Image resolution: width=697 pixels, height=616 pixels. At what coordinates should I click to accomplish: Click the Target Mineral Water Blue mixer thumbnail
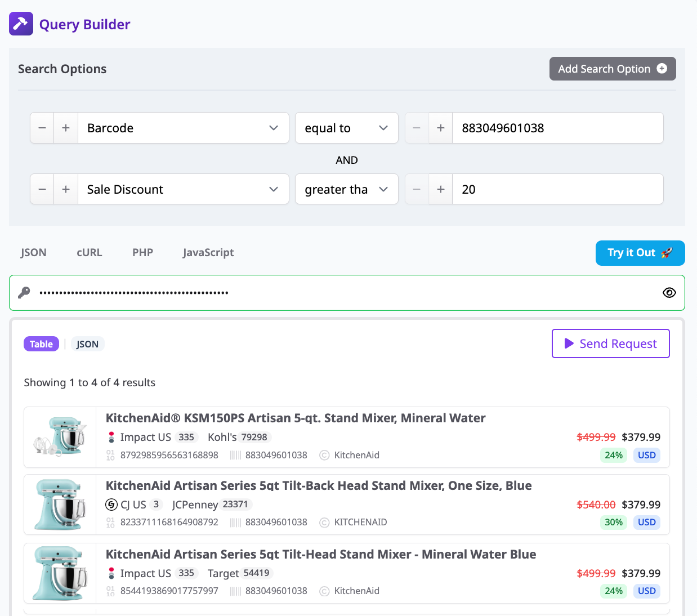tap(60, 573)
